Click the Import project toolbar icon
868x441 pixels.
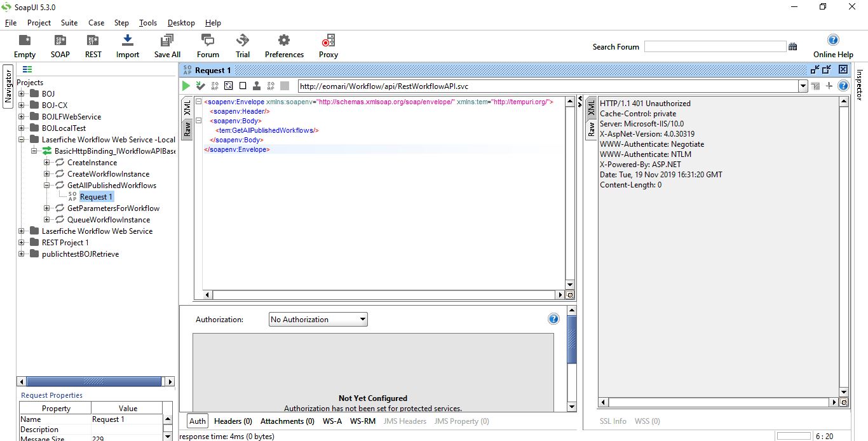(127, 46)
